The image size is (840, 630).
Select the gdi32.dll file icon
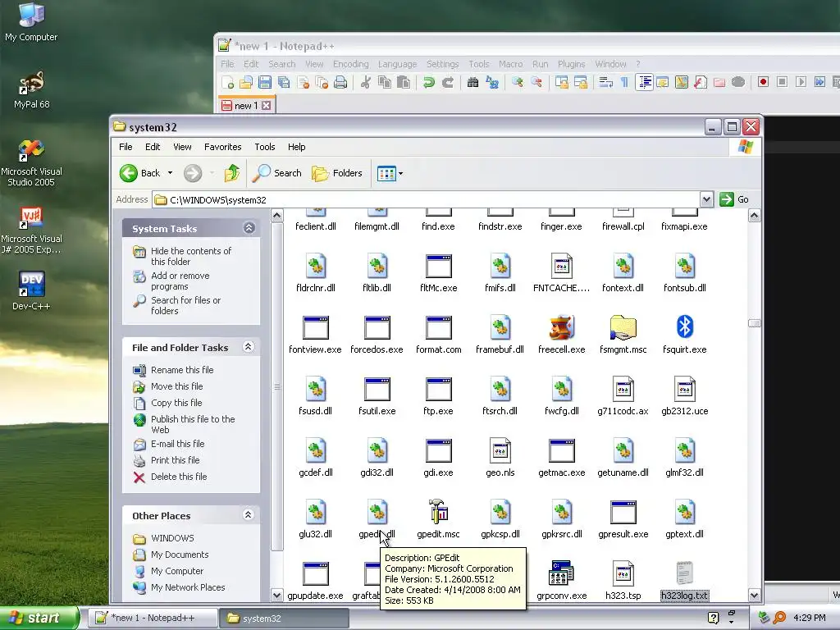click(x=377, y=450)
